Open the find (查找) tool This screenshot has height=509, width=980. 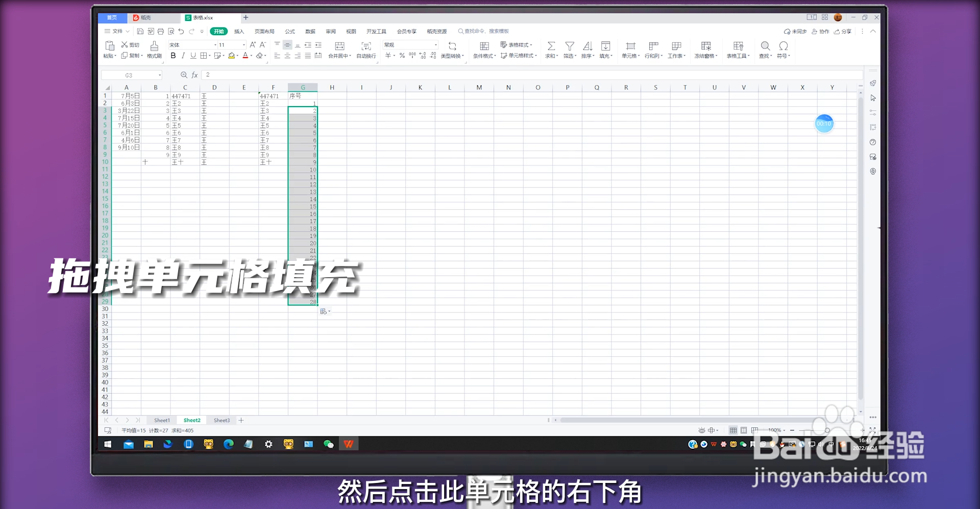coord(765,50)
